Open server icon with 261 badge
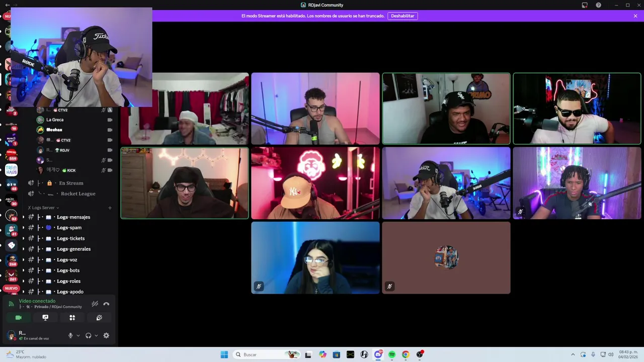 click(x=11, y=275)
